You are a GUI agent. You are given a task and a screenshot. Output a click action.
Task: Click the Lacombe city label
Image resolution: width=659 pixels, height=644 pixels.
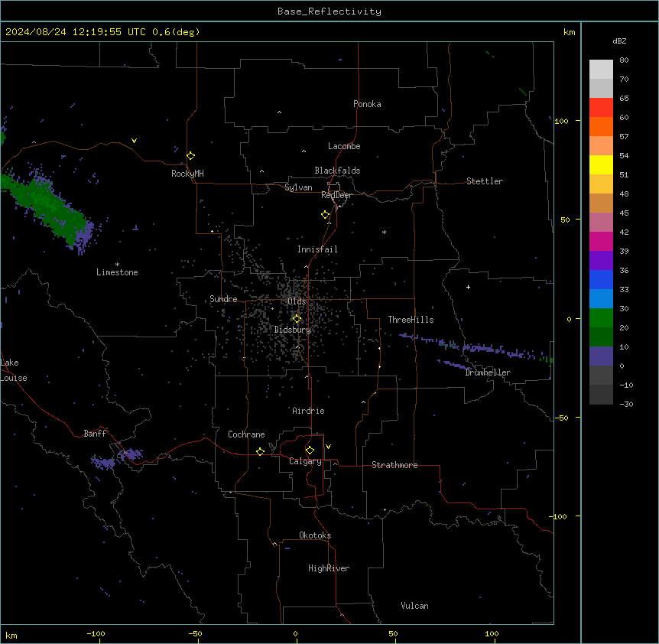(344, 146)
